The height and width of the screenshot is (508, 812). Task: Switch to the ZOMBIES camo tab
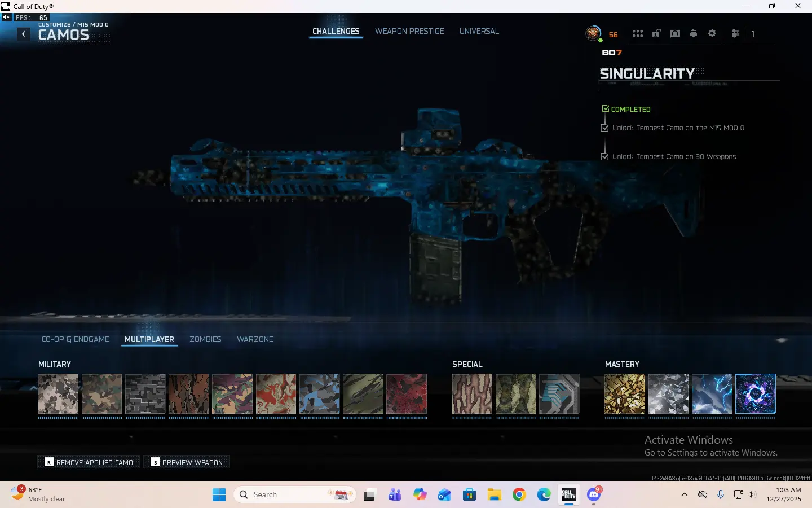(205, 339)
